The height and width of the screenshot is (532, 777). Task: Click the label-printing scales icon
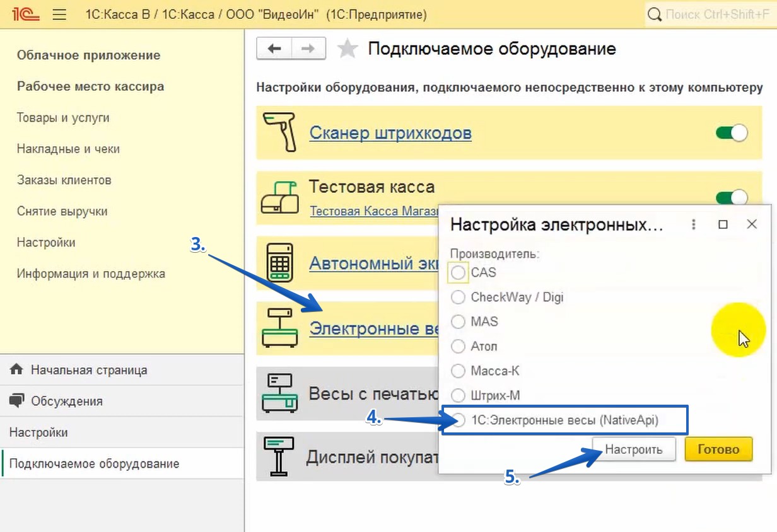(279, 392)
